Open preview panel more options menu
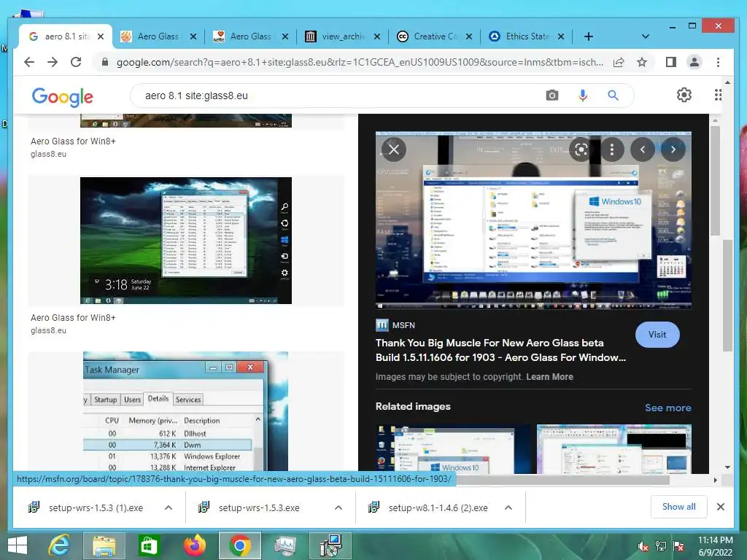This screenshot has height=560, width=747. click(x=612, y=149)
